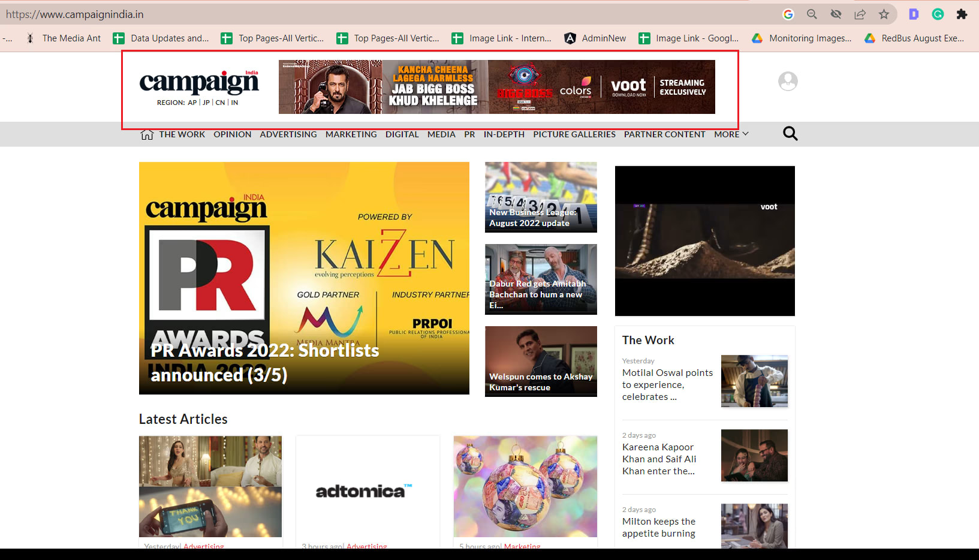
Task: Click the browser zoom magnifier icon
Action: pyautogui.click(x=812, y=14)
